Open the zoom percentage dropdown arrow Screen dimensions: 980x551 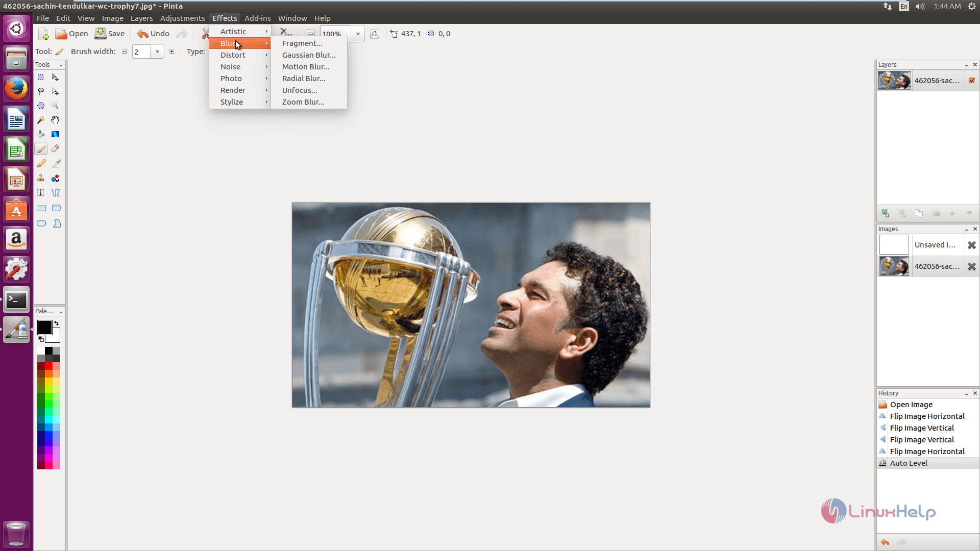[x=358, y=34]
